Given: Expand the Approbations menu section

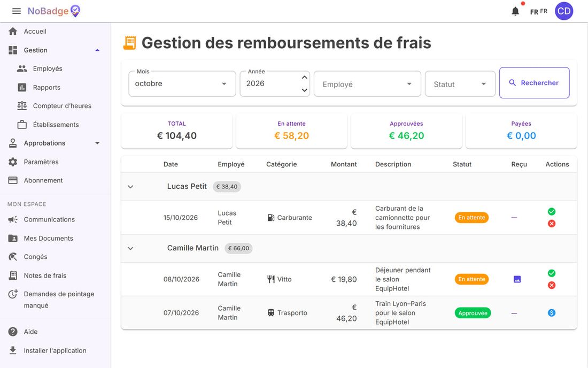Looking at the screenshot, I should (55, 143).
